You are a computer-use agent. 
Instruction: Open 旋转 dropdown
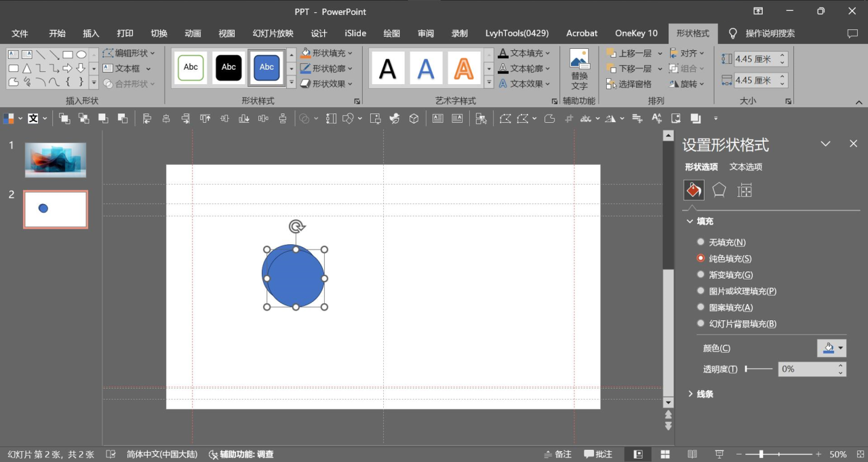686,84
